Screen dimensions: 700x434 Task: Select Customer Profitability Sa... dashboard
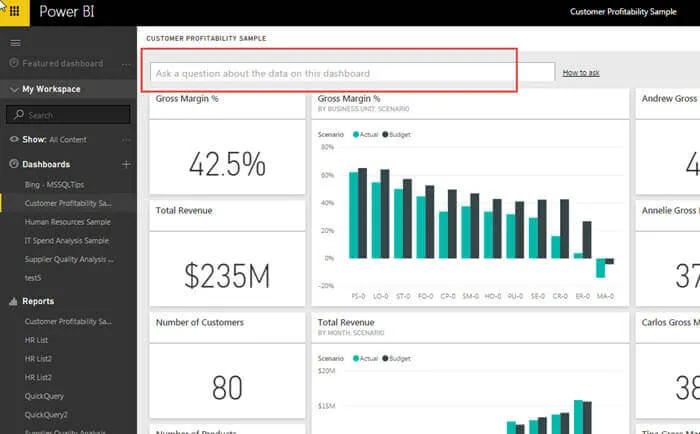(x=68, y=203)
